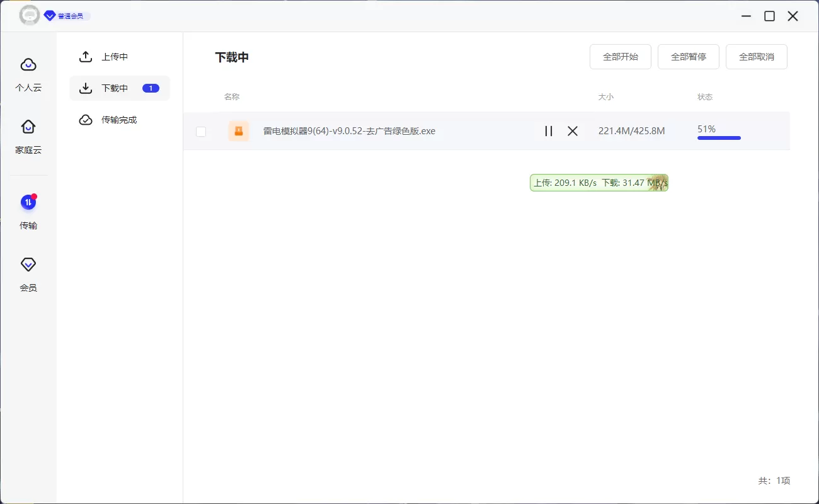Toggle the select-all checkbox in the header
819x504 pixels.
(201, 96)
